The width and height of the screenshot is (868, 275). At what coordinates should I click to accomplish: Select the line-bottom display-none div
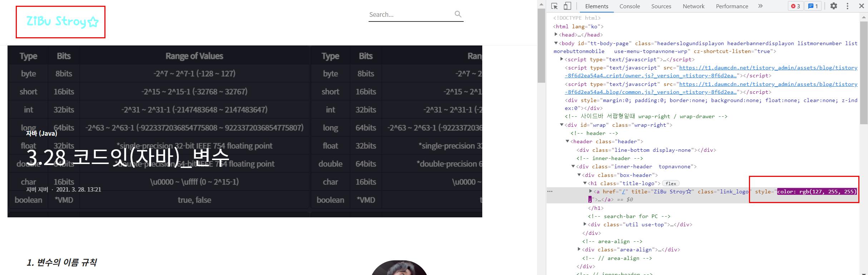(646, 150)
